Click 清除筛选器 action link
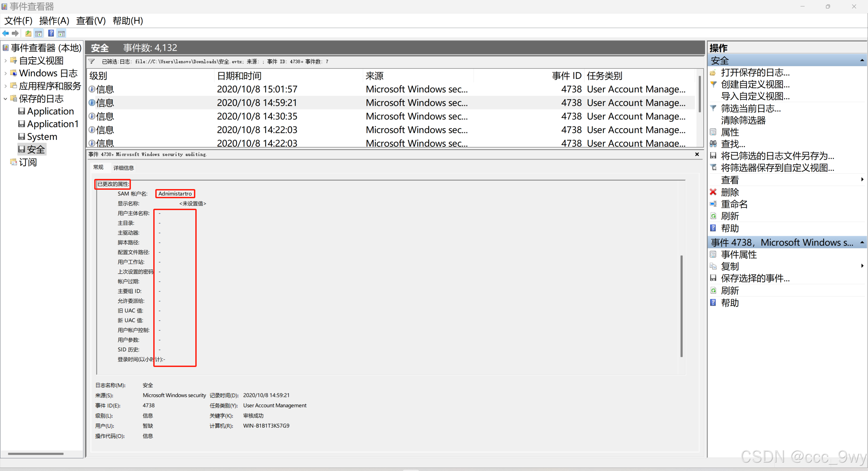This screenshot has width=868, height=471. point(743,120)
